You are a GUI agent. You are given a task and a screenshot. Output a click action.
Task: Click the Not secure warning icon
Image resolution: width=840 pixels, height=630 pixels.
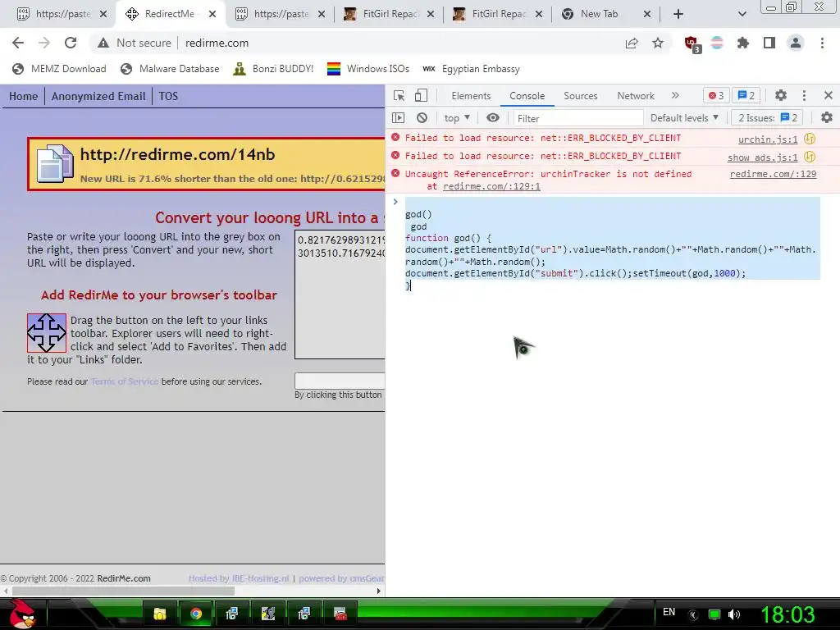tap(103, 43)
